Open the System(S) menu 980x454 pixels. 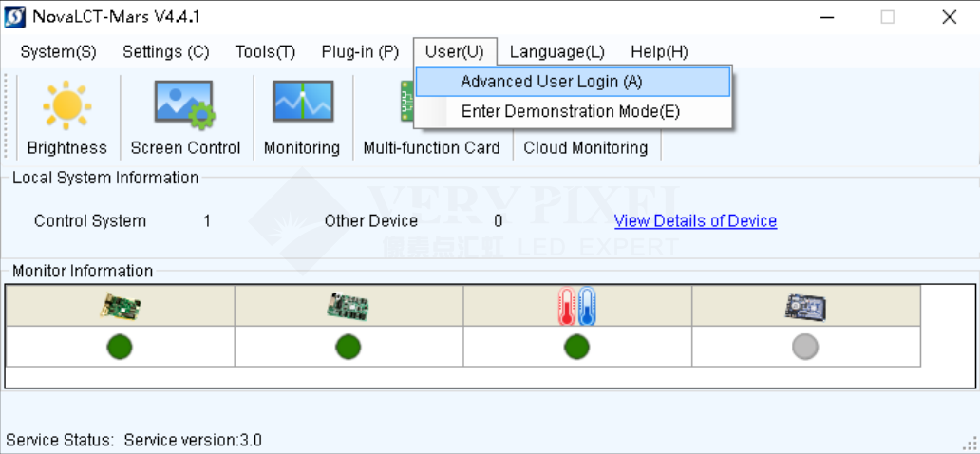click(58, 52)
